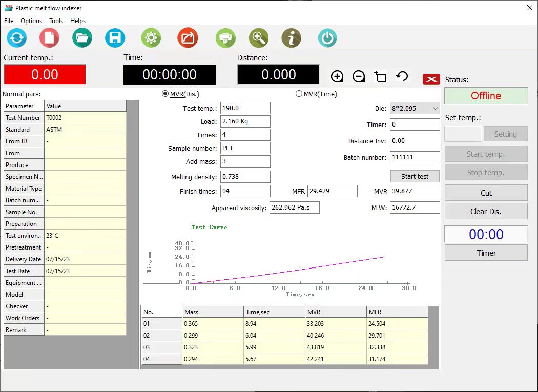
Task: Create a new test file
Action: 49,38
